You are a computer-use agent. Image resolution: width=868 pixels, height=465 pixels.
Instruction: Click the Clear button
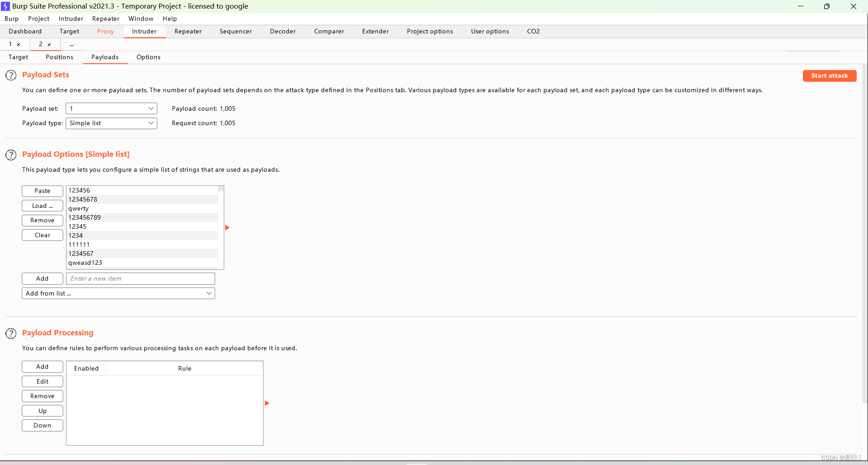point(42,235)
